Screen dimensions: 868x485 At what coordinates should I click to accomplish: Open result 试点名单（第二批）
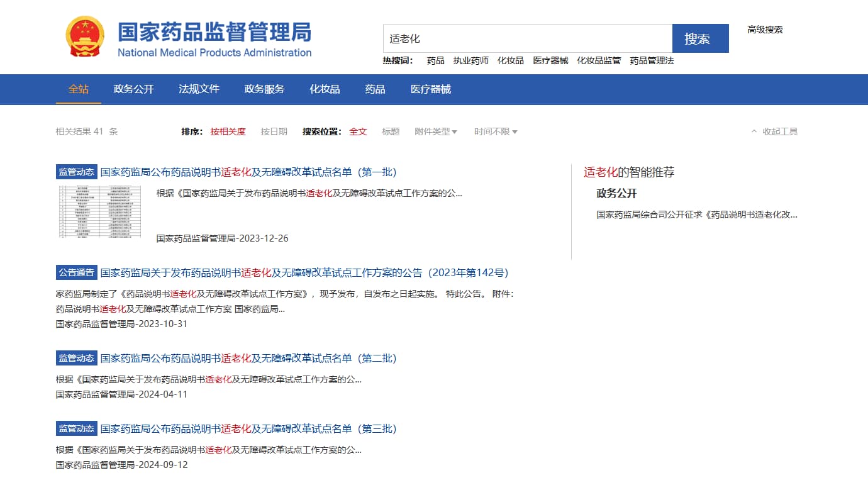pos(248,359)
